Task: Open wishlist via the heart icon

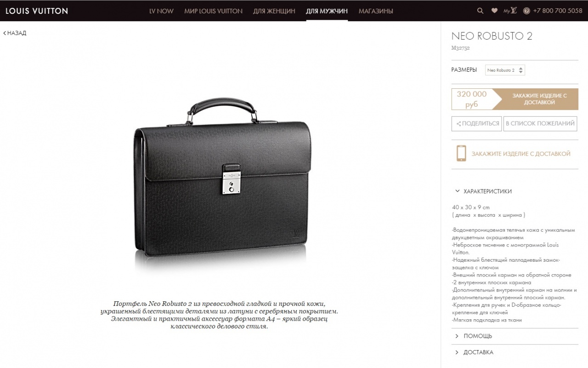Action: (x=494, y=11)
